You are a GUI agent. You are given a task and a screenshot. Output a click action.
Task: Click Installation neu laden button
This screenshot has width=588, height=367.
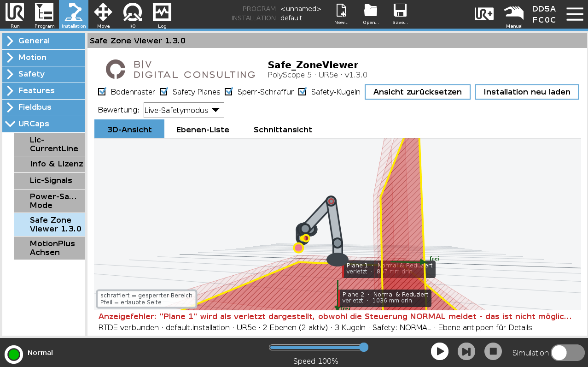(527, 92)
